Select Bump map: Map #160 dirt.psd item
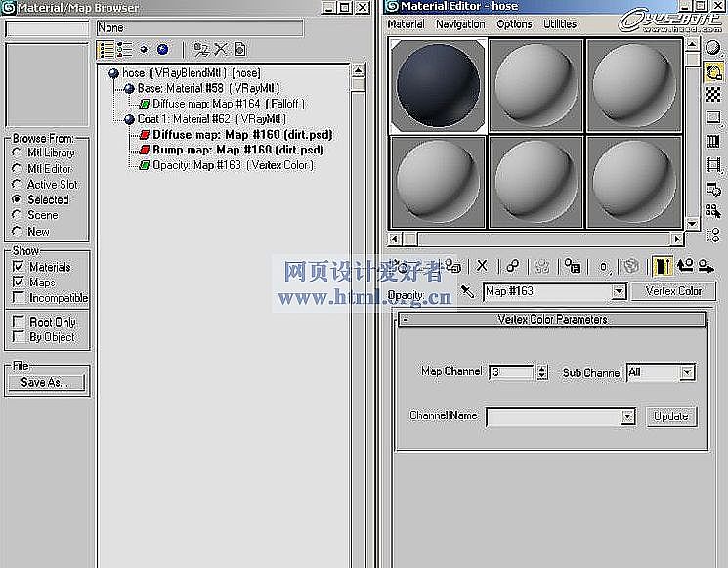This screenshot has height=568, width=728. coord(232,150)
